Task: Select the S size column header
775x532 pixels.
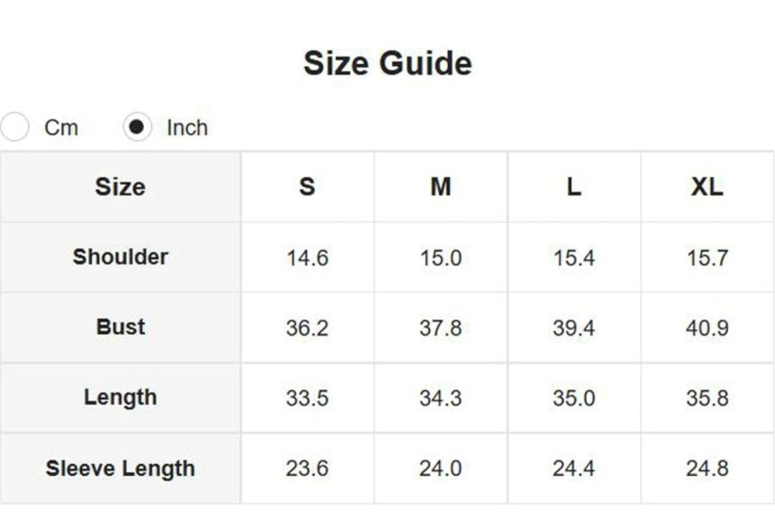Action: click(307, 187)
